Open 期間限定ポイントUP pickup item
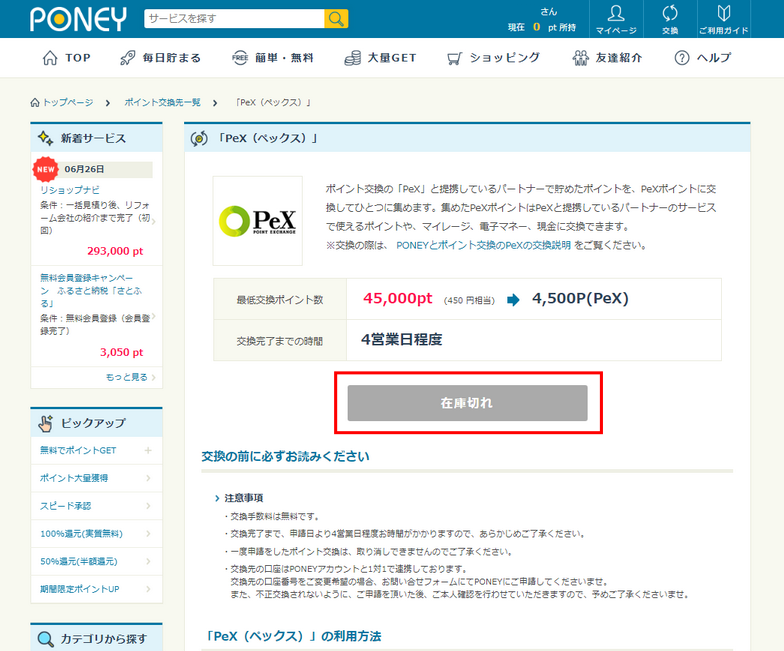Viewport: 784px width, 651px height. [x=96, y=589]
